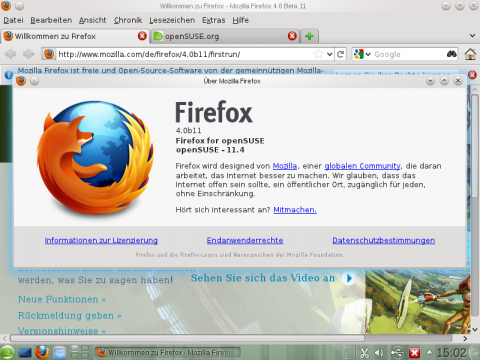The width and height of the screenshot is (480, 360).
Task: Go forward with the forward arrow
Action: coord(29,54)
